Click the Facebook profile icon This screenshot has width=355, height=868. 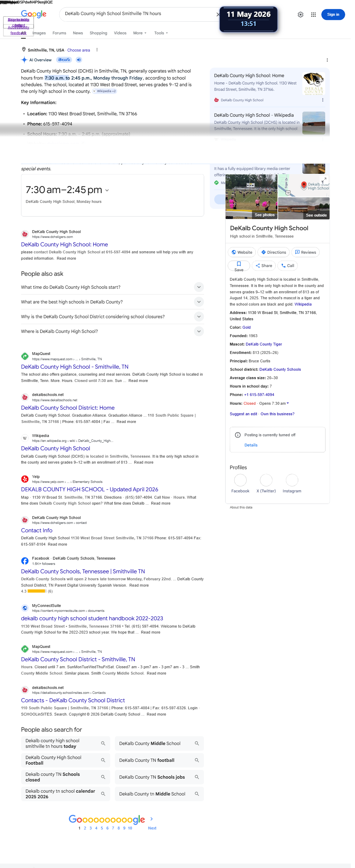coord(240,480)
